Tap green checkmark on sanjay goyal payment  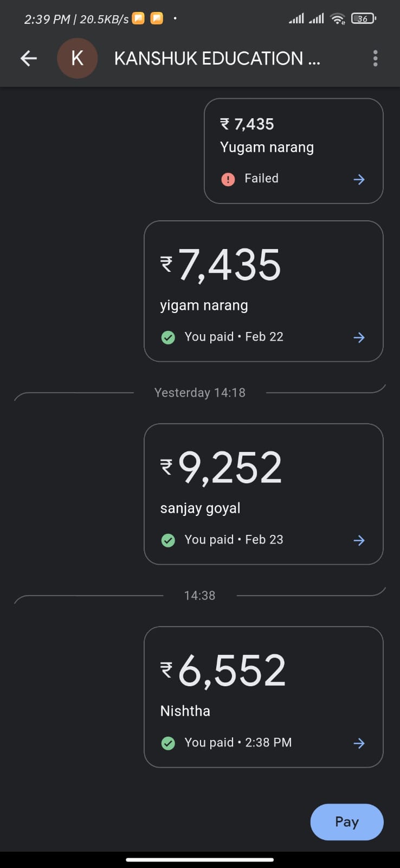[x=168, y=540]
